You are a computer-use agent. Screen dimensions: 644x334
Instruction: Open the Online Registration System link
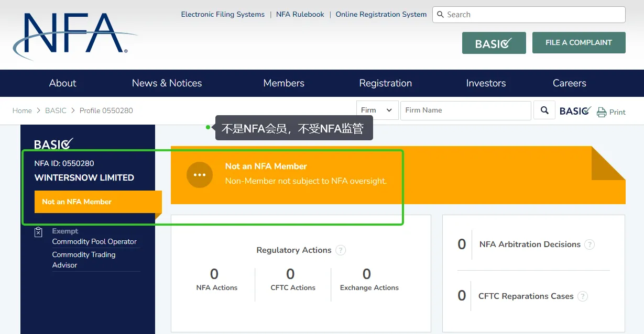pos(381,15)
